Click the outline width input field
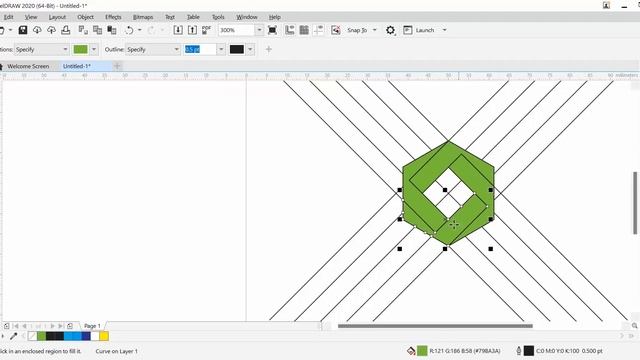 200,49
